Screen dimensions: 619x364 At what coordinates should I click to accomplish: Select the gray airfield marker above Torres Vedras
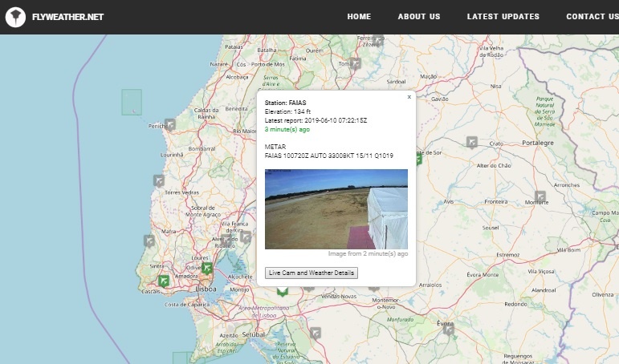tap(159, 180)
